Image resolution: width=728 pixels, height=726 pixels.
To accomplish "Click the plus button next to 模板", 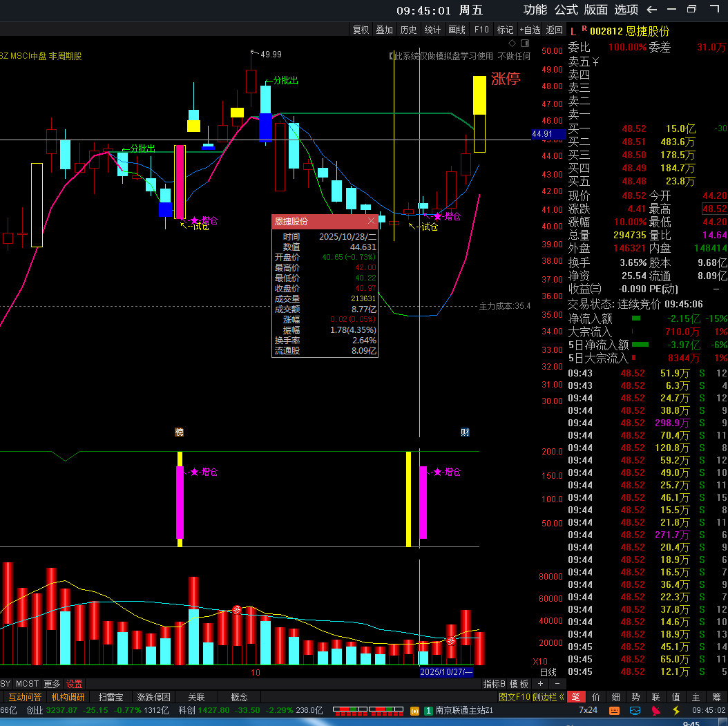I will [x=541, y=684].
